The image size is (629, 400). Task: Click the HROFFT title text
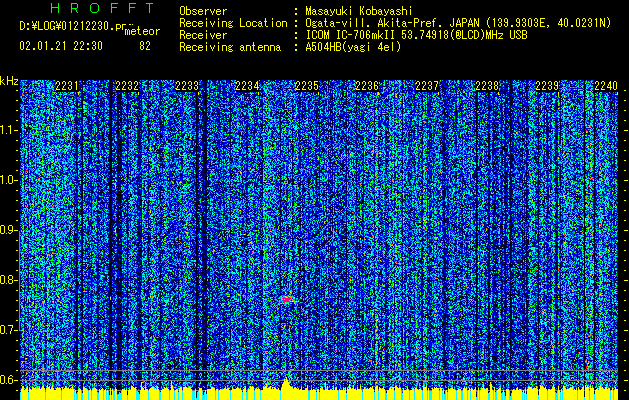[x=103, y=8]
